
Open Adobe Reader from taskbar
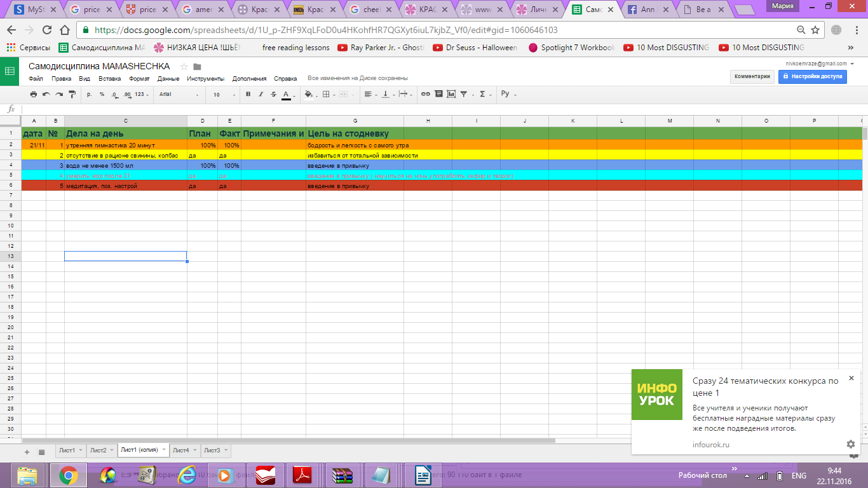coord(301,475)
